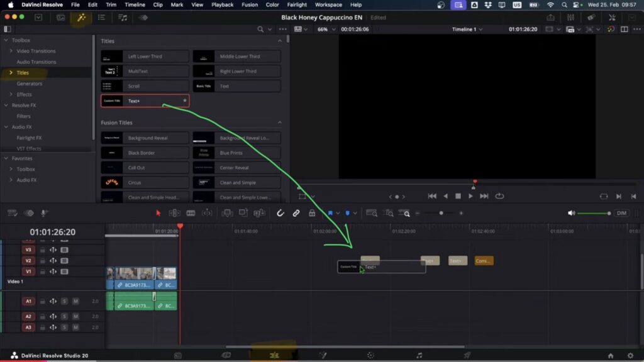This screenshot has width=644, height=362.
Task: Toggle the timeline Snapping magnet icon
Action: (x=280, y=213)
